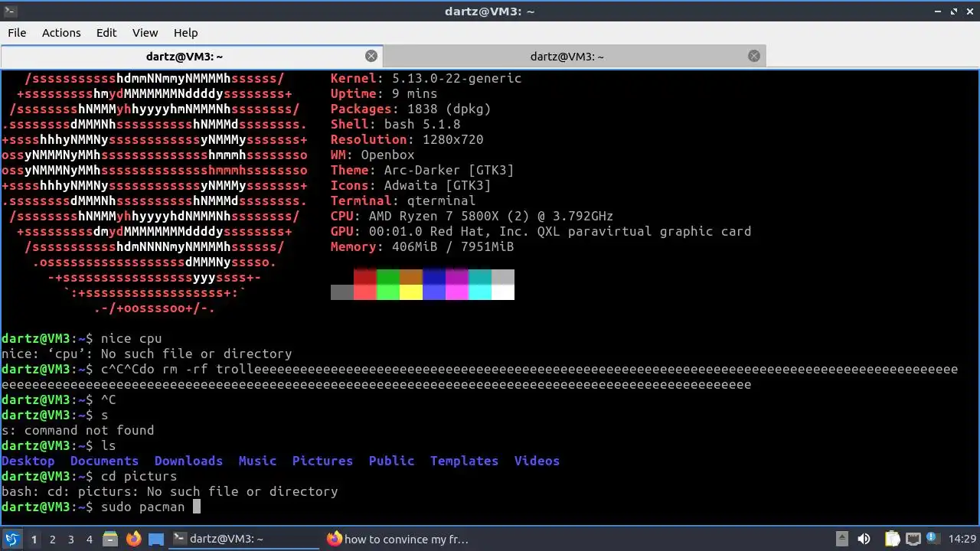Click the 'WM: Openbox' line
980x551 pixels.
coord(372,155)
